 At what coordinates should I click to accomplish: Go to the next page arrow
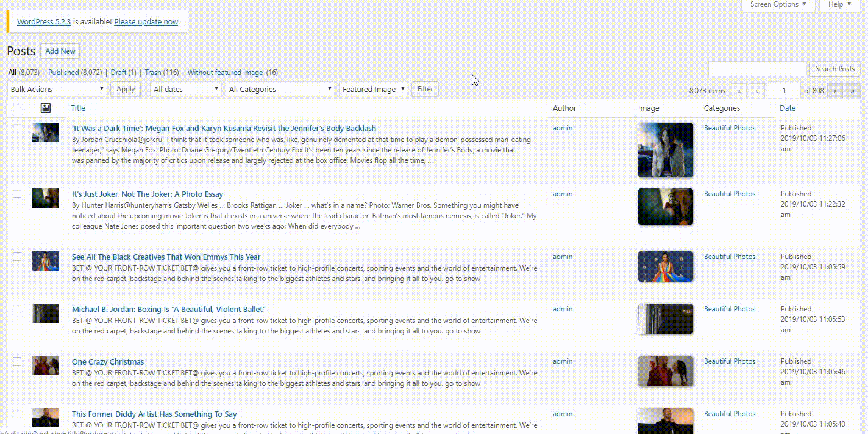pos(835,90)
